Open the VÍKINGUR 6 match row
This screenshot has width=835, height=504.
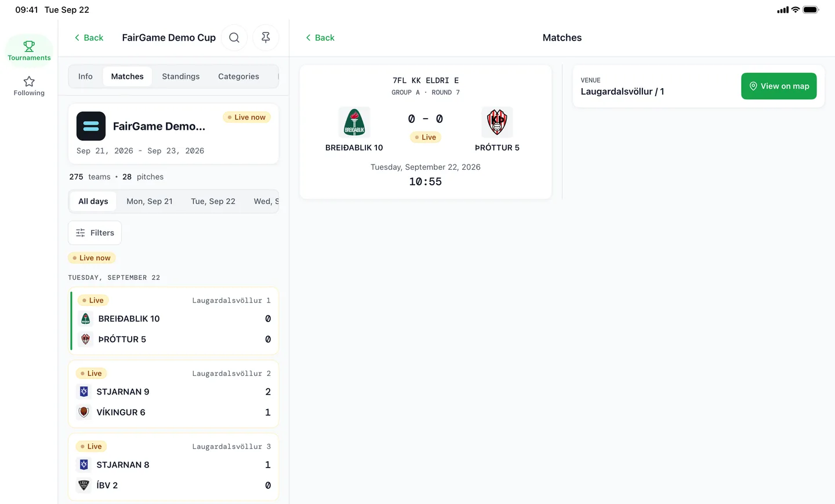[173, 412]
